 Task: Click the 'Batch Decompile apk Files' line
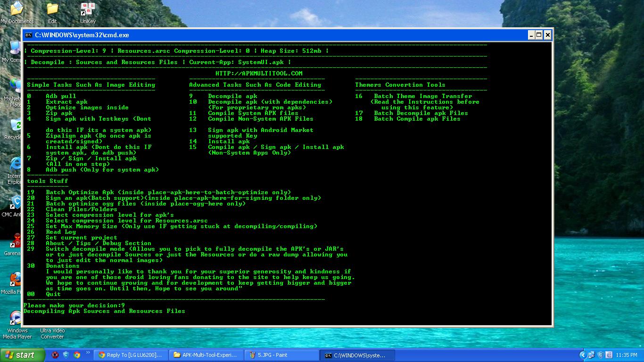tap(412, 113)
